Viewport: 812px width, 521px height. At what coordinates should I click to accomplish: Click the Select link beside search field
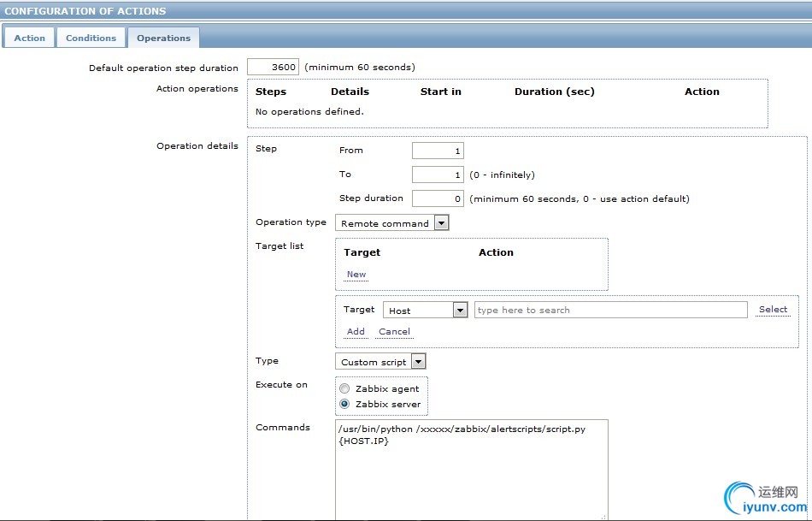[773, 310]
